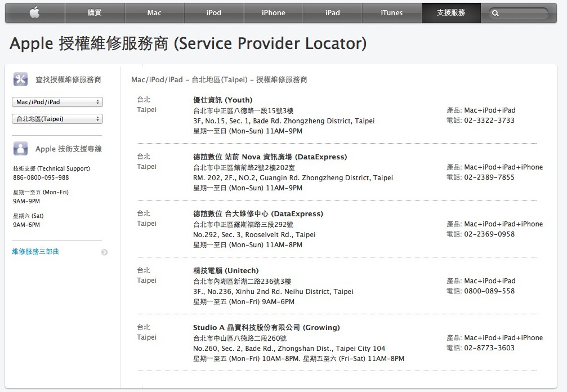Click phone number 02-2369-0958
This screenshot has width=567, height=392.
pyautogui.click(x=489, y=234)
